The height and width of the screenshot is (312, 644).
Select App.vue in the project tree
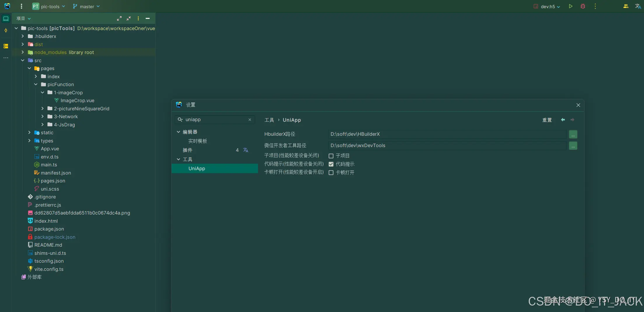[50, 149]
